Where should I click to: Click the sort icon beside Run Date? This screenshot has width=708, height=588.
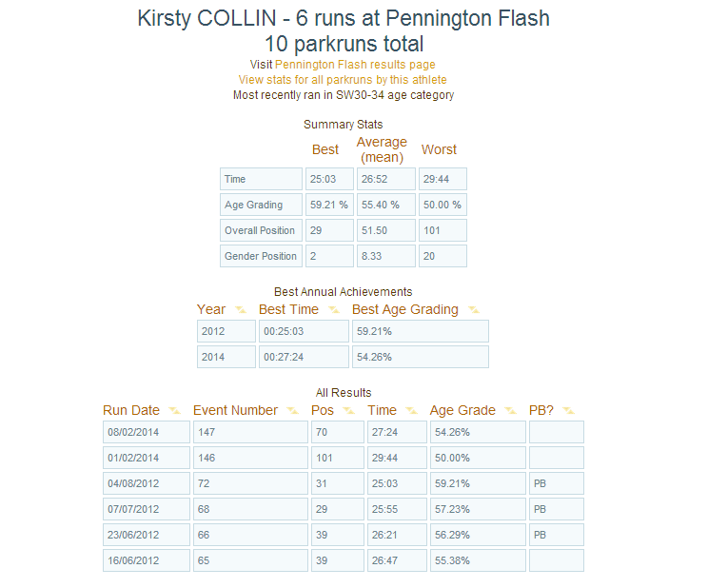(175, 410)
